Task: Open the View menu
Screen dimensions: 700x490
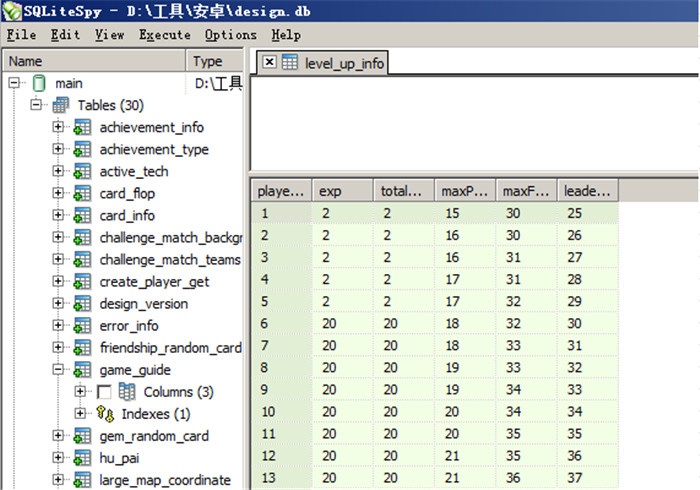Action: point(109,35)
